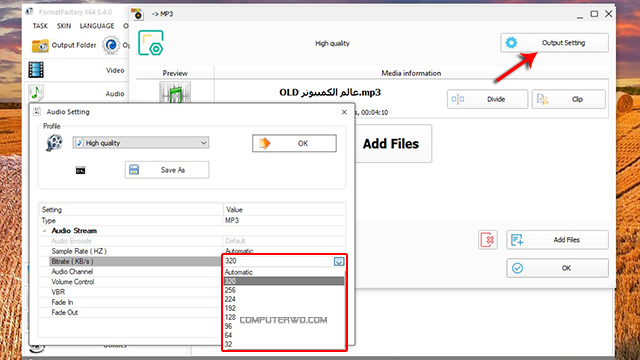
Task: Close the Audio Setting dialog
Action: point(344,112)
